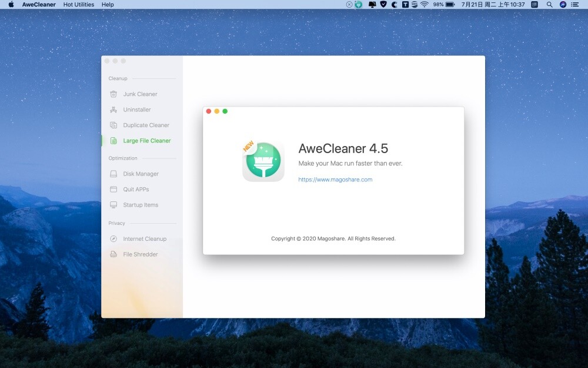Open Spotlight search magnifier
This screenshot has height=368, width=588.
pyautogui.click(x=549, y=5)
